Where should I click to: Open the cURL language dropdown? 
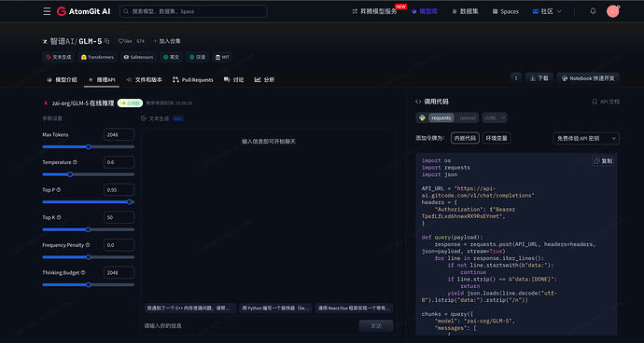click(x=495, y=117)
